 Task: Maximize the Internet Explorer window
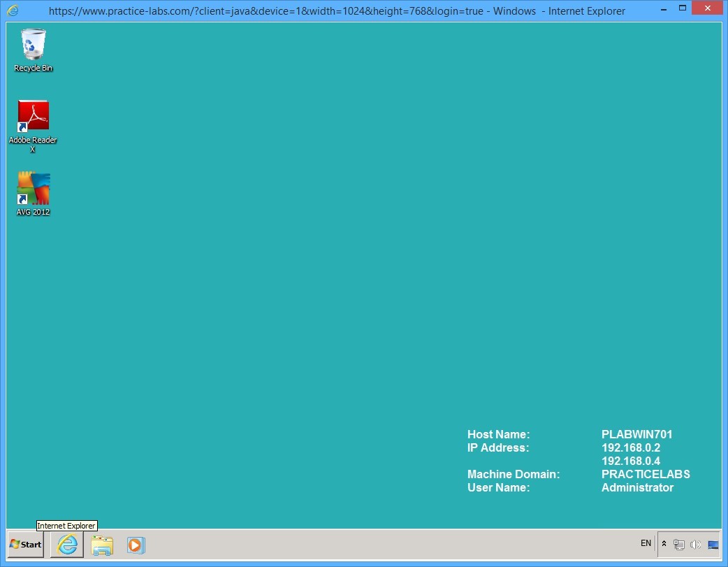pyautogui.click(x=683, y=8)
